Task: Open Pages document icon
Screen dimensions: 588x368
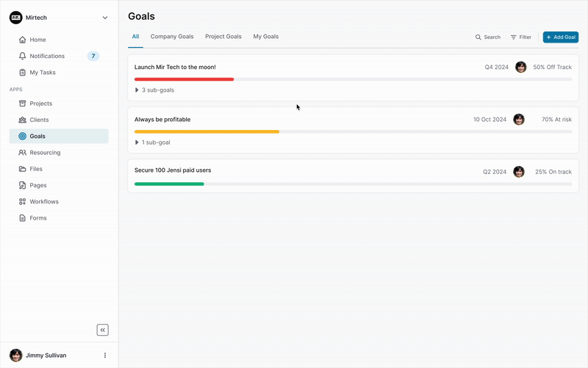Action: (x=23, y=185)
